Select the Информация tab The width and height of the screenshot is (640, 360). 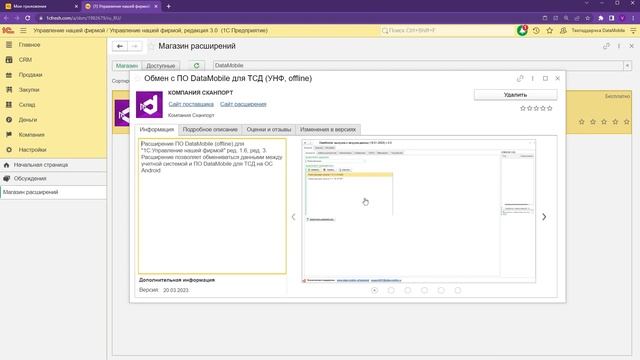pos(157,129)
